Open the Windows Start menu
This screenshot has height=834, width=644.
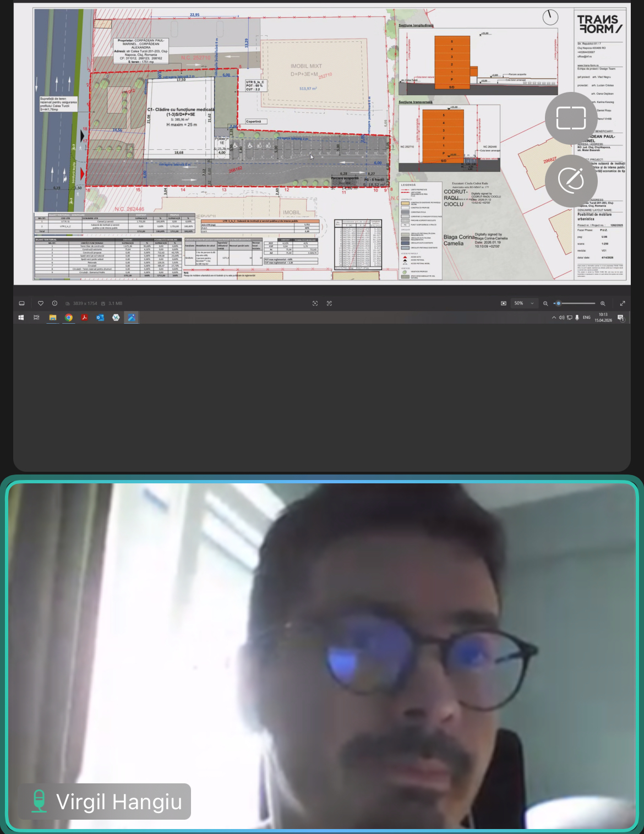tap(21, 318)
